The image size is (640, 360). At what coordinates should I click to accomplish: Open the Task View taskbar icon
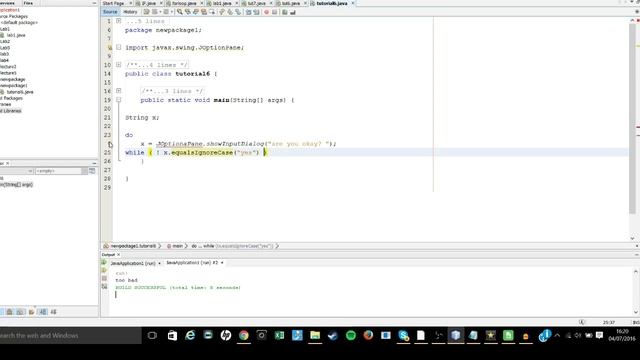pos(152,336)
